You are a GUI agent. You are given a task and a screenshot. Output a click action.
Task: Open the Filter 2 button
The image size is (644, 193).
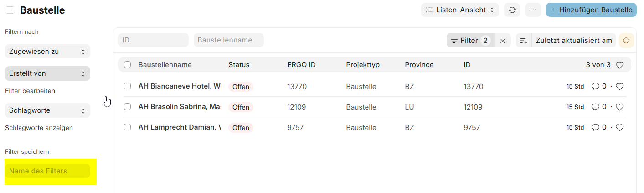[x=470, y=41]
